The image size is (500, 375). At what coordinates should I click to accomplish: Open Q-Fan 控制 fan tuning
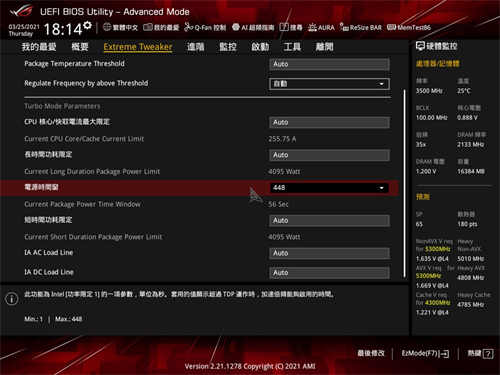coord(205,27)
